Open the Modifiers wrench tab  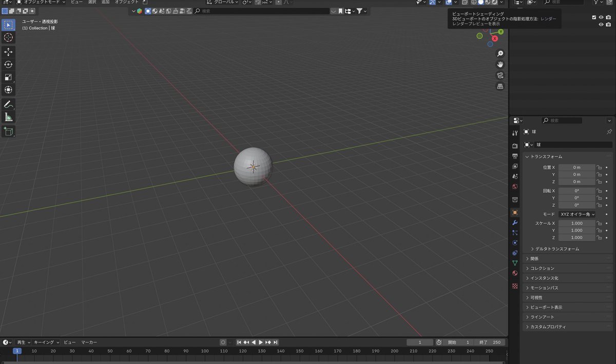coord(515,223)
